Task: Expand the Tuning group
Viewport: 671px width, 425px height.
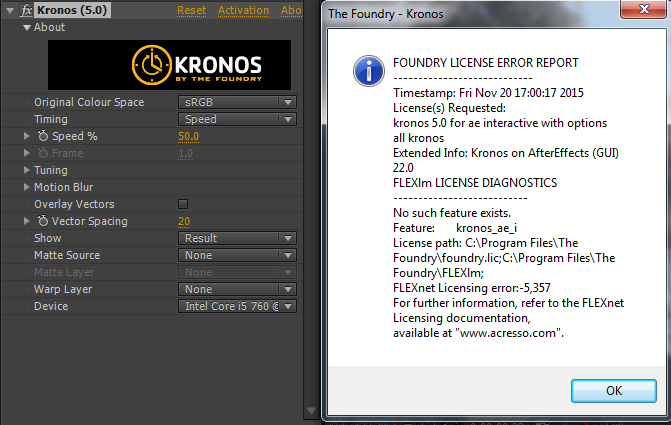Action: click(27, 170)
